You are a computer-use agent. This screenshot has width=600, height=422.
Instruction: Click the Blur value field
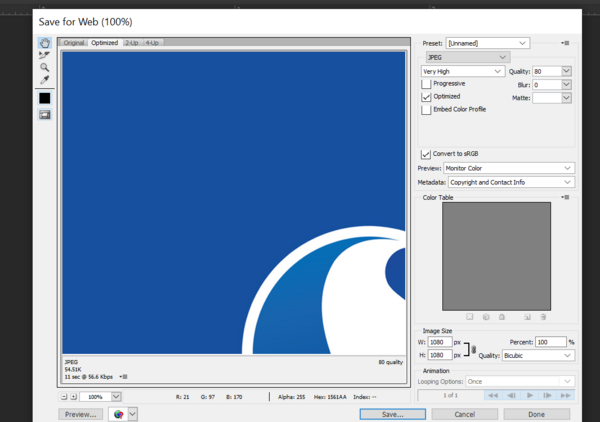coord(547,85)
